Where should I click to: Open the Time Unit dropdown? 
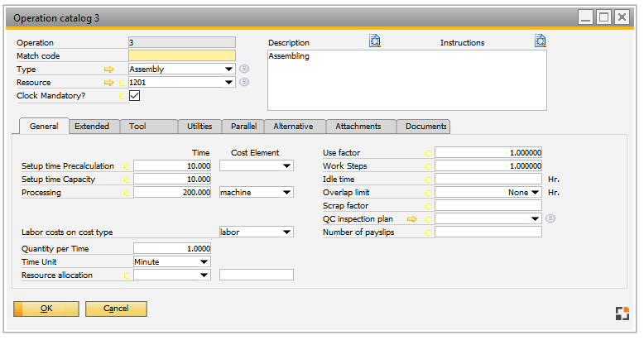204,261
